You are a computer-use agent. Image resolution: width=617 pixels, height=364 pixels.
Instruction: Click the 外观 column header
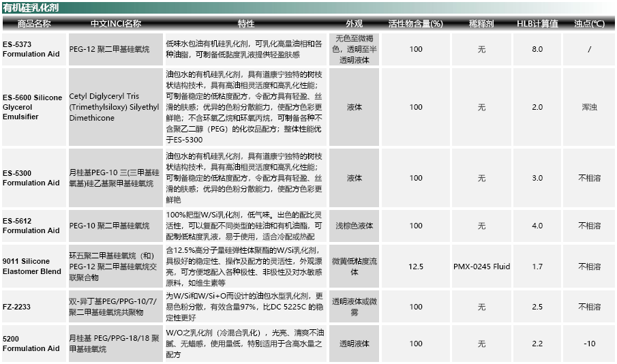pos(354,23)
